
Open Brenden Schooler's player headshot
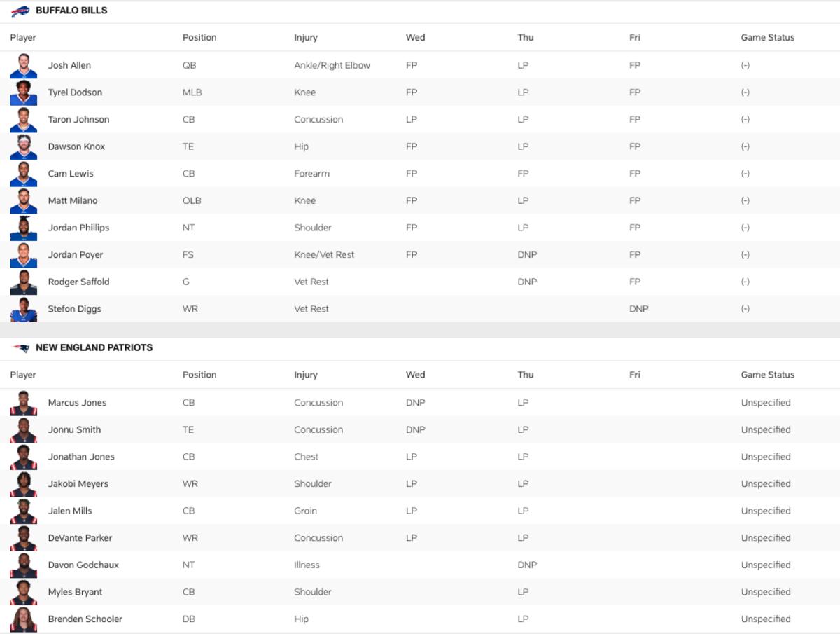24,619
